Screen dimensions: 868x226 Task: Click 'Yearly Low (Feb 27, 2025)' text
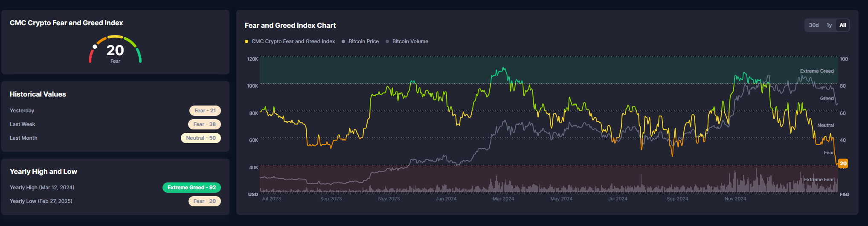(41, 201)
